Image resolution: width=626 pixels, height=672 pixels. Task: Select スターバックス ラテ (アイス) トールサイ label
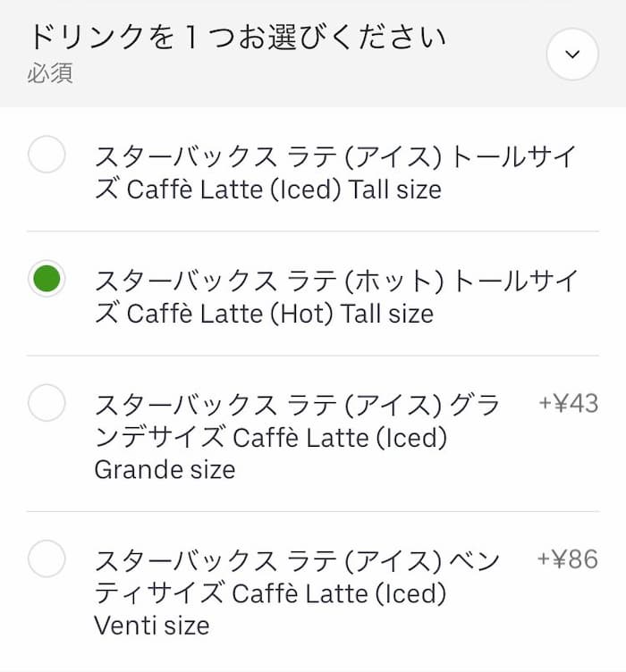335,157
